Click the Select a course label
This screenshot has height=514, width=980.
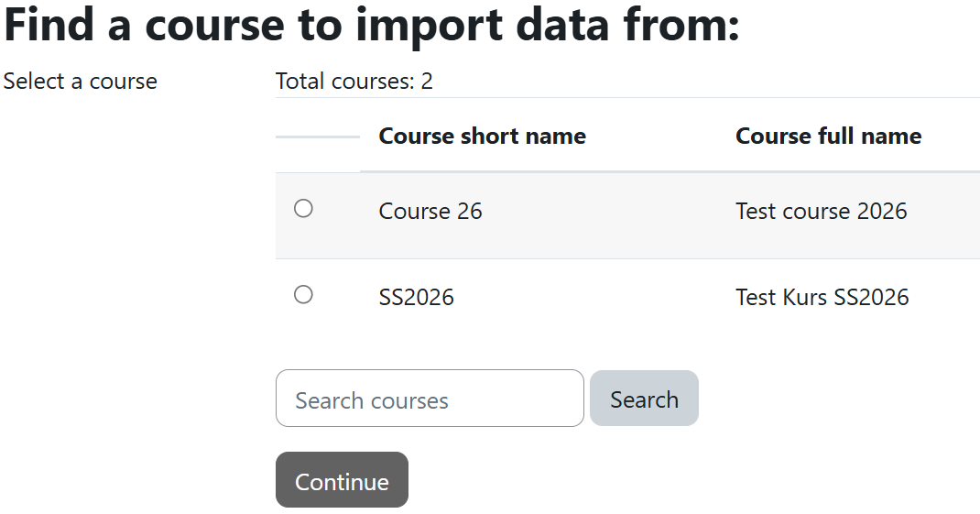coord(81,82)
